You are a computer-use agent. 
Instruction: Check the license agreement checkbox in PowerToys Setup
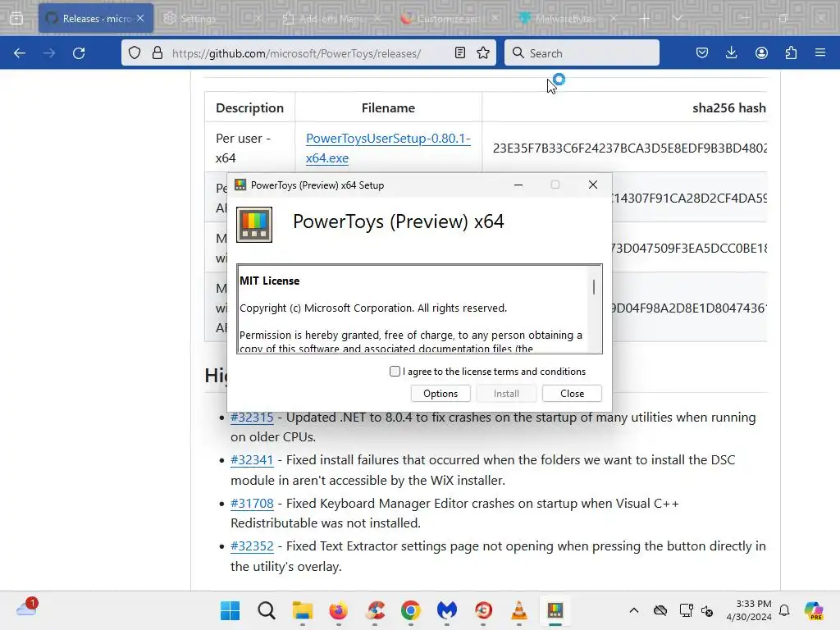tap(395, 372)
